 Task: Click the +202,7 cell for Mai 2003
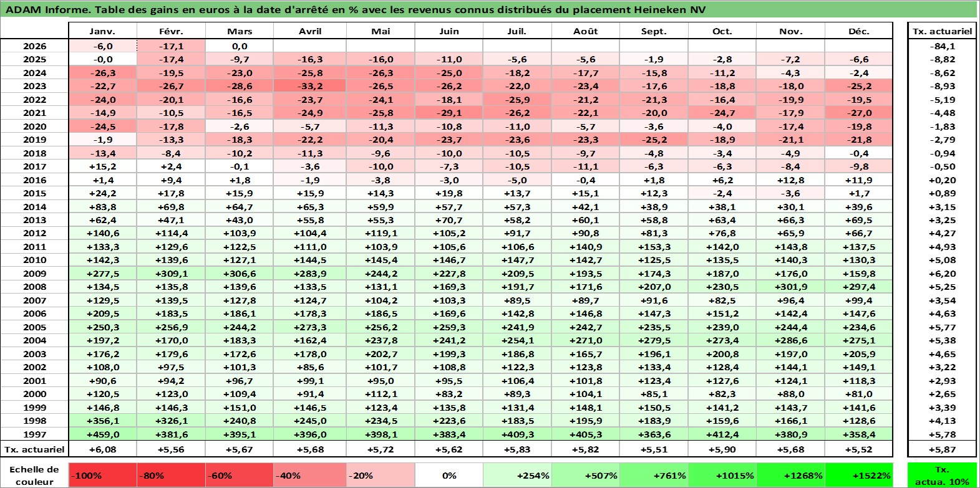coord(381,354)
